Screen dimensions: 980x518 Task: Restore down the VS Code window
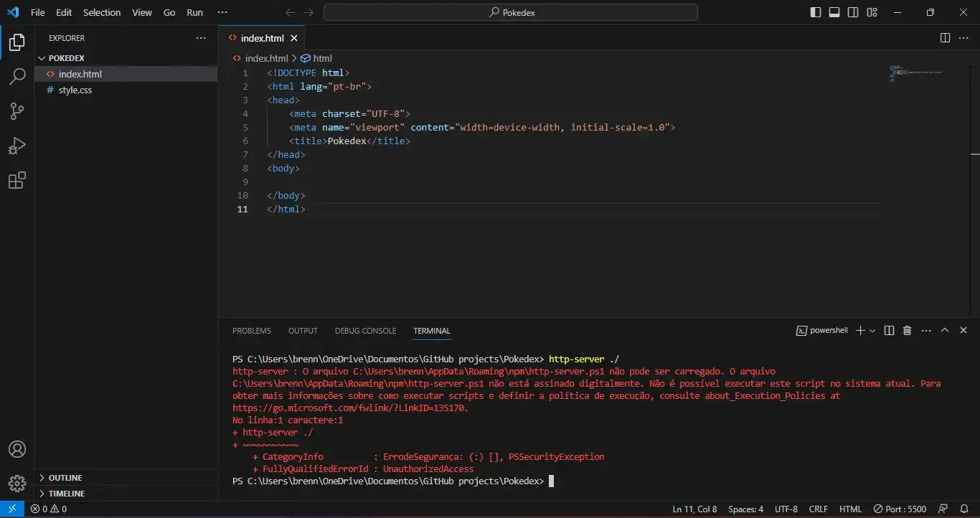coord(930,12)
